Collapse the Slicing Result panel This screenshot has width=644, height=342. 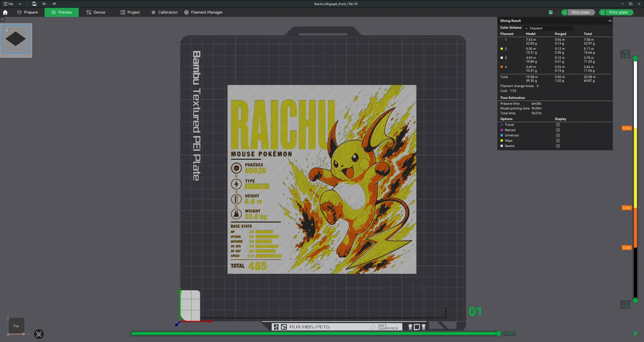click(610, 21)
